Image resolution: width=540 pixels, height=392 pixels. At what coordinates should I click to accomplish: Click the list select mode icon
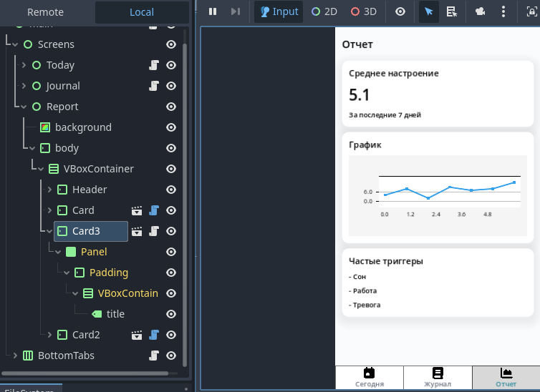coord(452,11)
